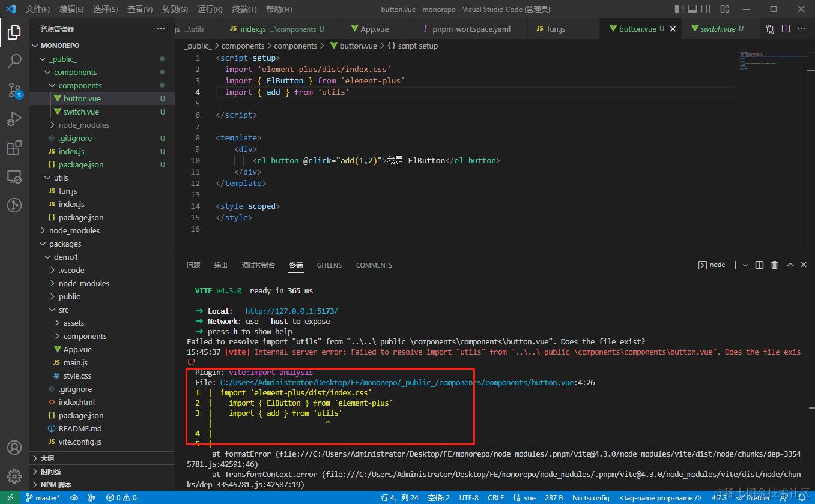Maximize the terminal panel size
The image size is (815, 504).
point(790,265)
